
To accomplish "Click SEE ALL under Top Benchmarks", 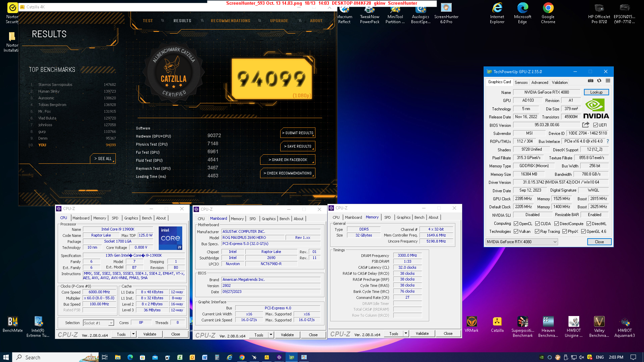I will [x=103, y=158].
